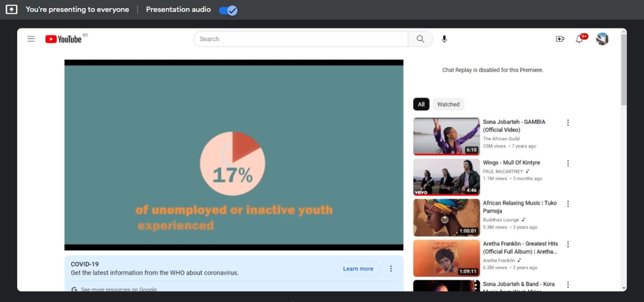The width and height of the screenshot is (644, 302).
Task: Click the Learn more button
Action: click(358, 269)
